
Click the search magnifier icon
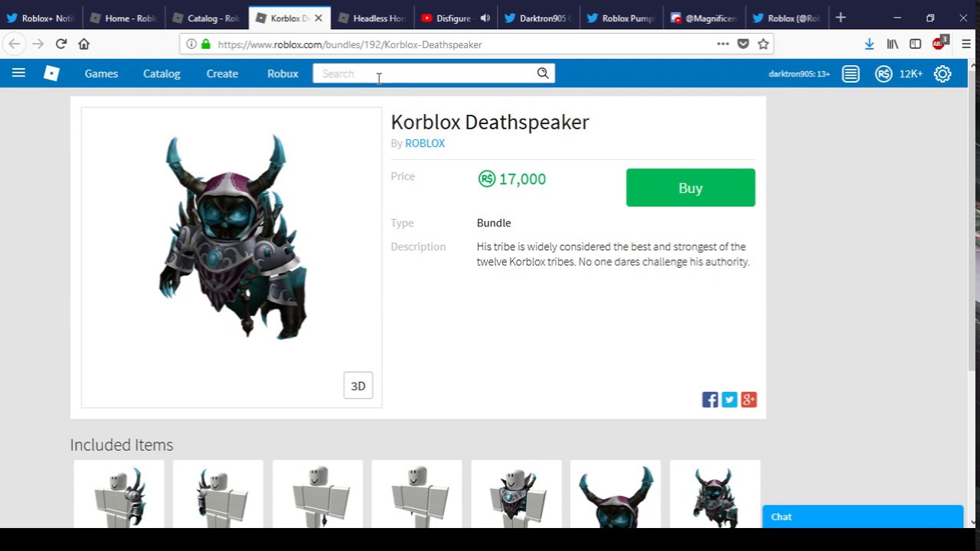click(x=543, y=73)
